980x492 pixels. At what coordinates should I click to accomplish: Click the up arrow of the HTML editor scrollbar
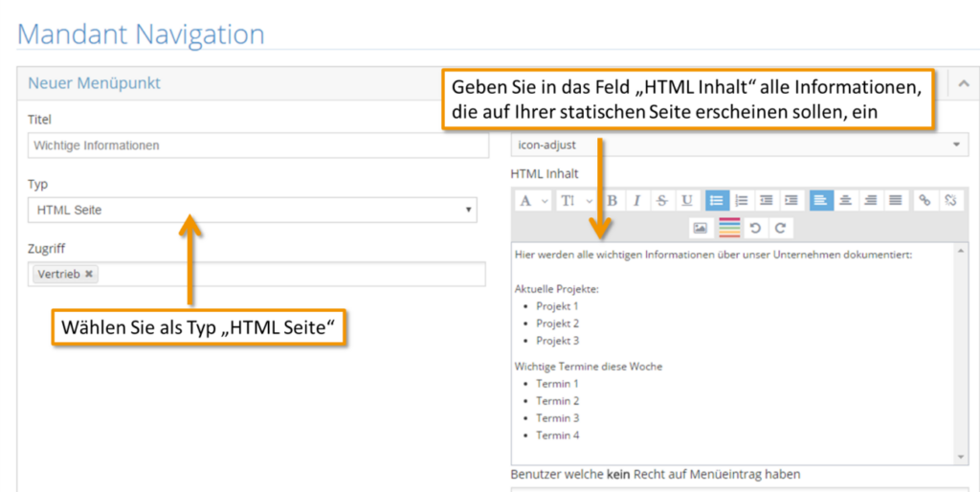961,251
